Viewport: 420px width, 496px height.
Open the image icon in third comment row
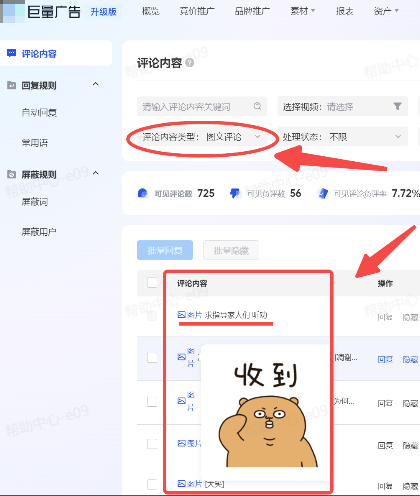coord(182,401)
